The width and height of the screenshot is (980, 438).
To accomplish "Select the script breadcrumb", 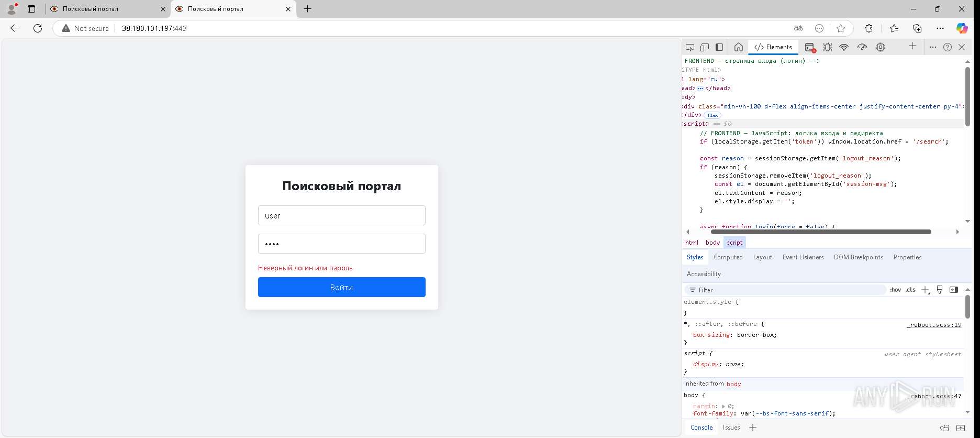I will [x=734, y=243].
